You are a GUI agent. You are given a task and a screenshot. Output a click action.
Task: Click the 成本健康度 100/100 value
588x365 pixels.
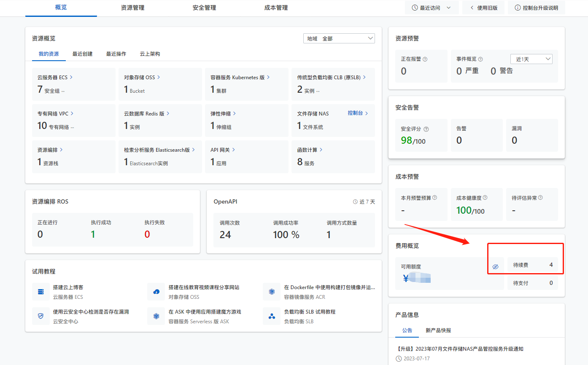tap(470, 210)
